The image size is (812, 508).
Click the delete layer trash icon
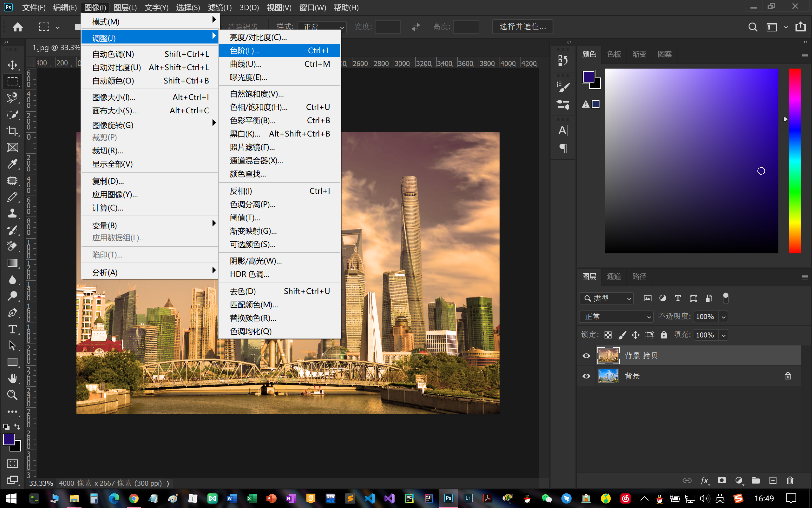click(x=790, y=480)
